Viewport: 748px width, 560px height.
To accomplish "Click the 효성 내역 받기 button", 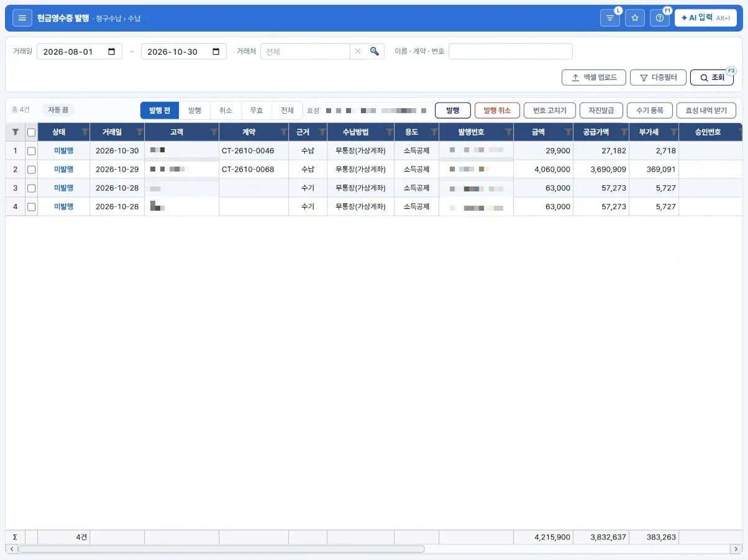I will coord(706,111).
